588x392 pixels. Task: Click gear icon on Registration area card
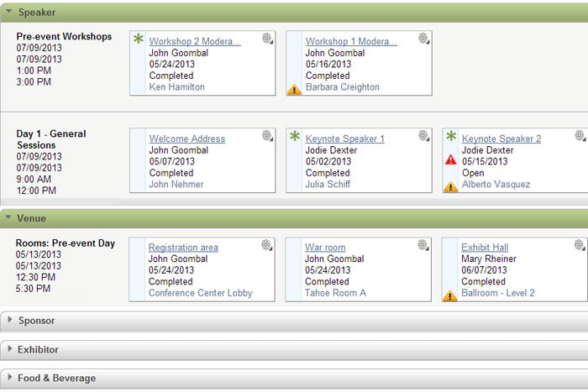266,245
